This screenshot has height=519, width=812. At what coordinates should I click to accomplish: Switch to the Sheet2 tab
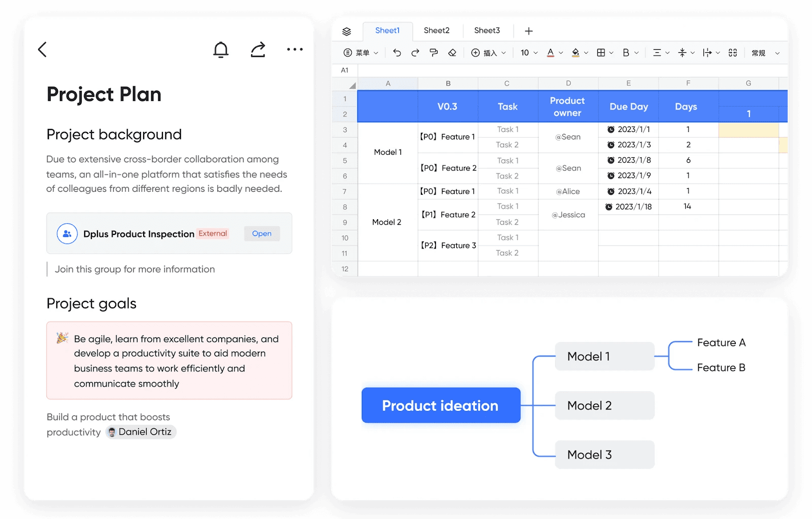click(x=436, y=30)
